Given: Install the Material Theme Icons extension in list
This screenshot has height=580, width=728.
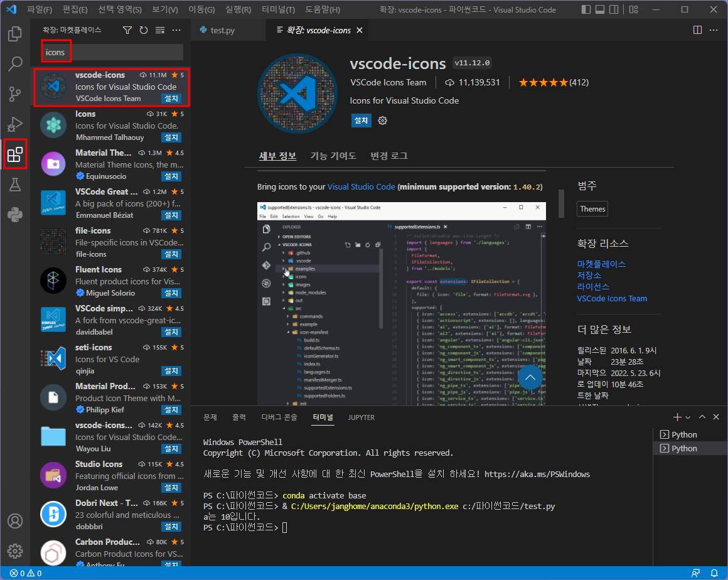Looking at the screenshot, I should [171, 176].
